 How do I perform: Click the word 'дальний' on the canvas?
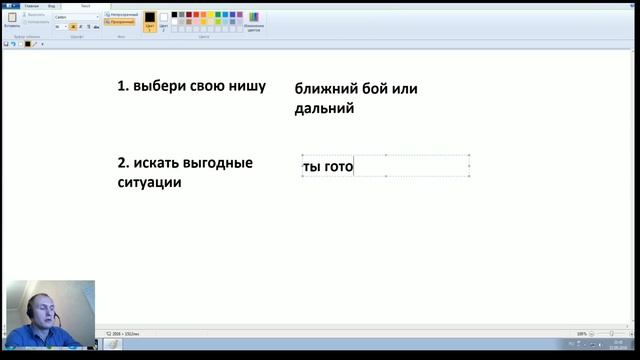pos(324,109)
